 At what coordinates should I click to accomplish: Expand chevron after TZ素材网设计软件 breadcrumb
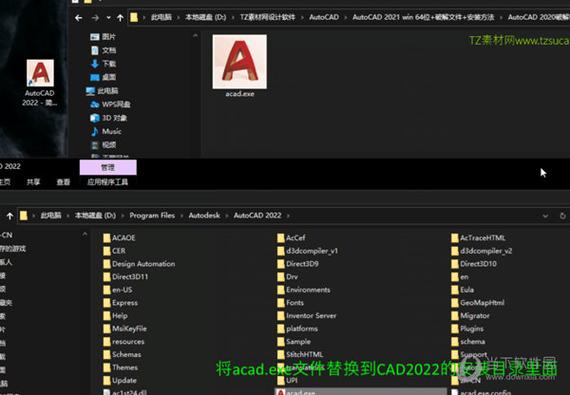(302, 17)
